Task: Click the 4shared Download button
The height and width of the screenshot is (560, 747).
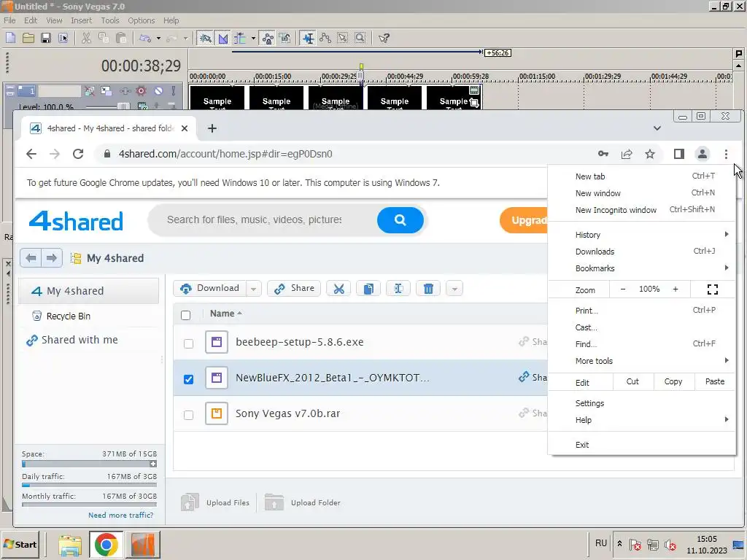Action: [x=209, y=288]
